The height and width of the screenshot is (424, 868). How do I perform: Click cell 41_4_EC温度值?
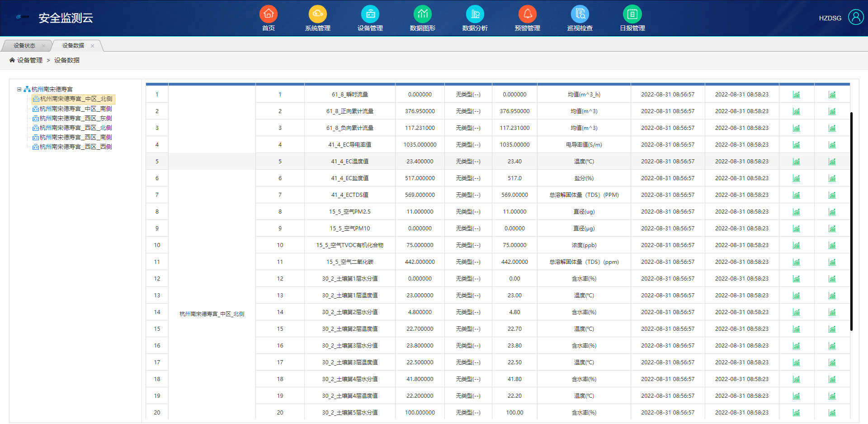point(350,162)
